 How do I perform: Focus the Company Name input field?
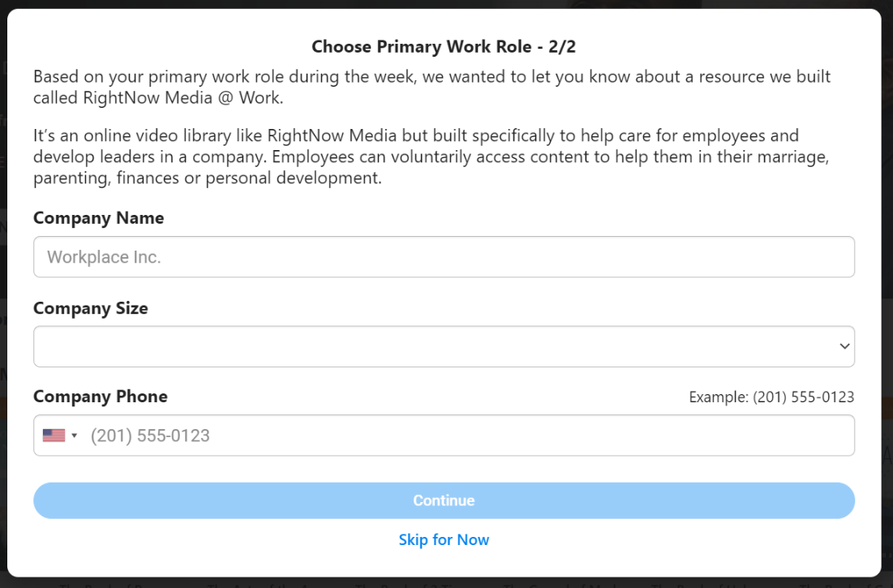[x=443, y=257]
